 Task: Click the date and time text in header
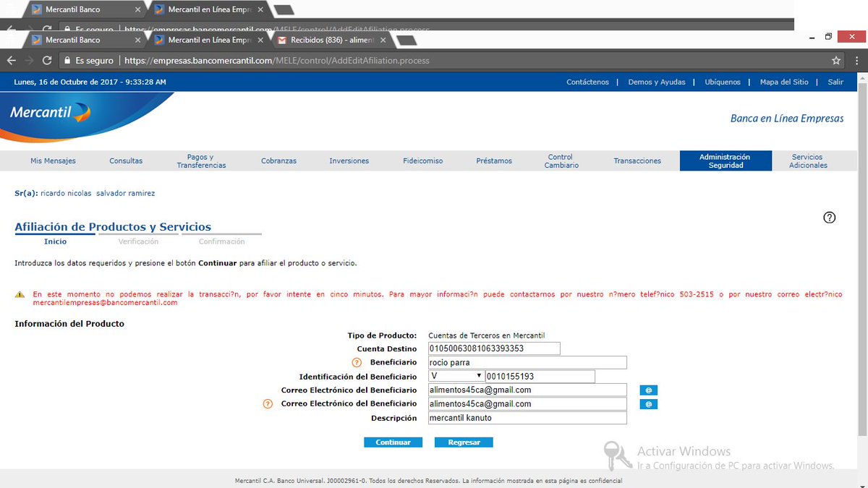click(90, 82)
